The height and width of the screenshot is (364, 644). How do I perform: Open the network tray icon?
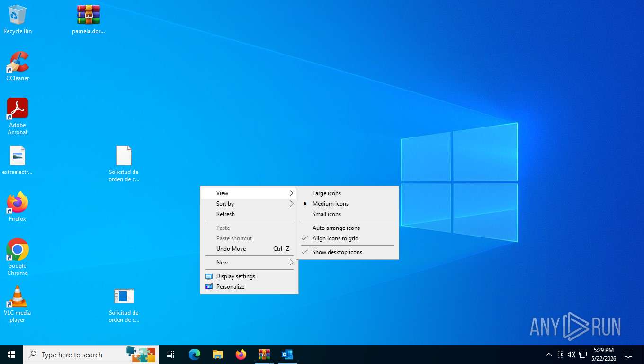point(583,355)
